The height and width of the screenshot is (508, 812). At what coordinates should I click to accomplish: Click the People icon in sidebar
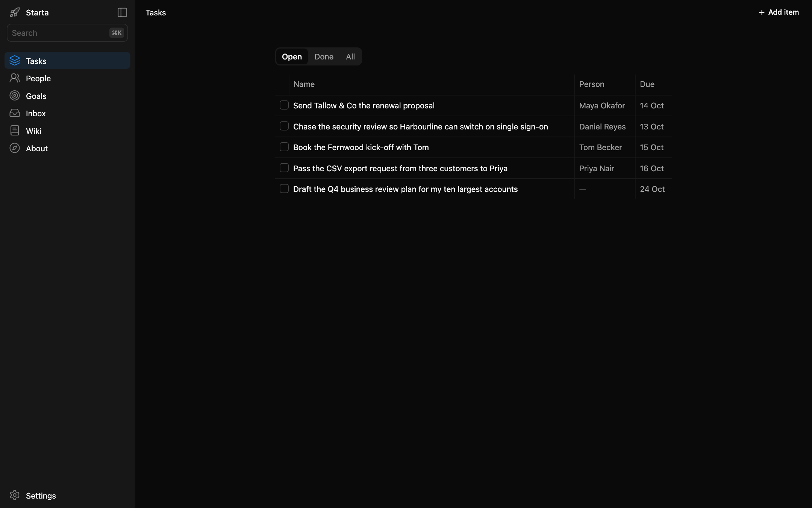coord(15,78)
